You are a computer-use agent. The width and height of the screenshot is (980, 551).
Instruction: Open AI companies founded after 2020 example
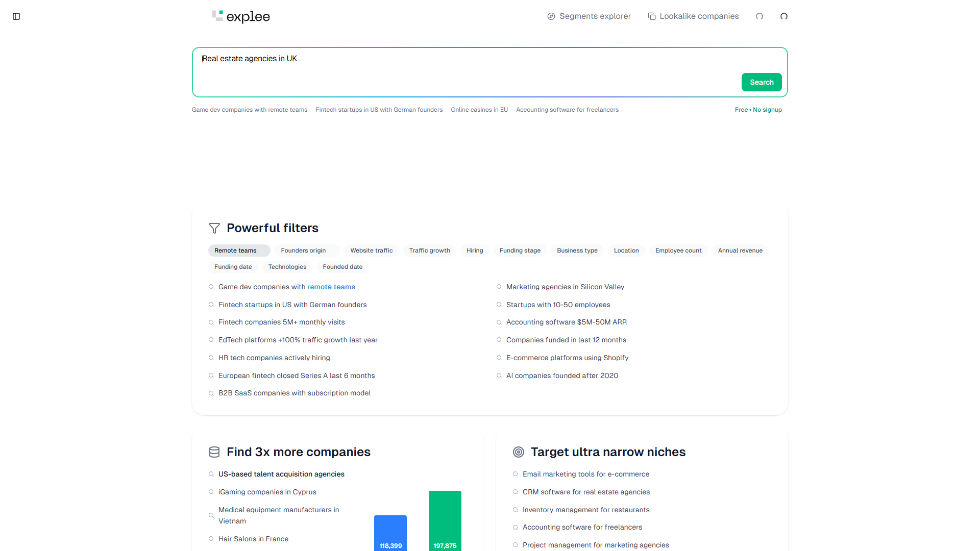coord(562,375)
